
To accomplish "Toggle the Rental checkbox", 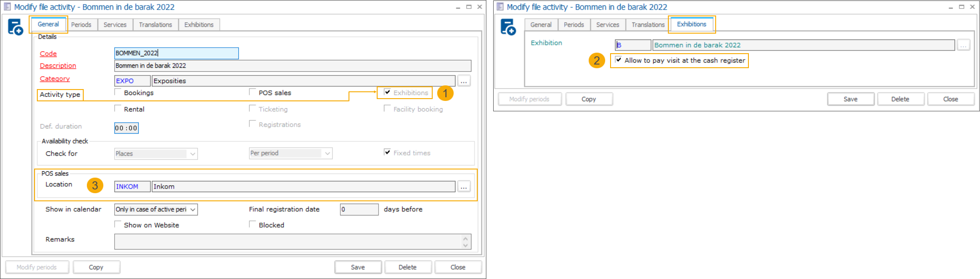I will 118,109.
